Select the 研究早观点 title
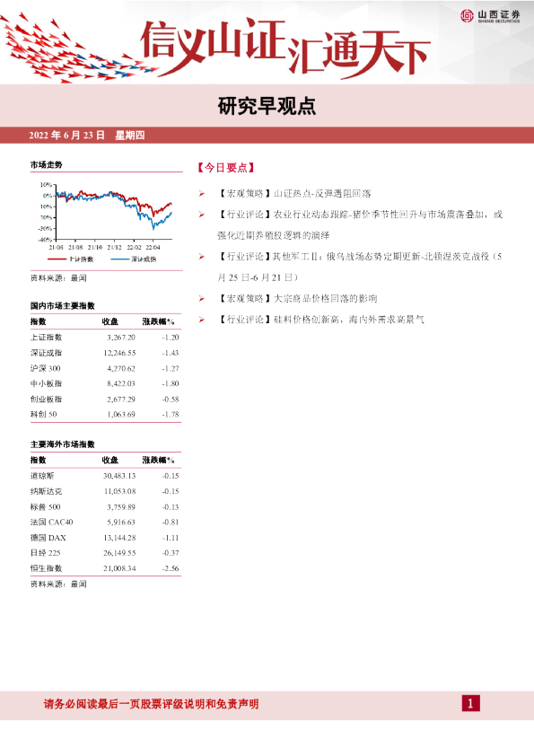This screenshot has width=534, height=756. point(267,106)
